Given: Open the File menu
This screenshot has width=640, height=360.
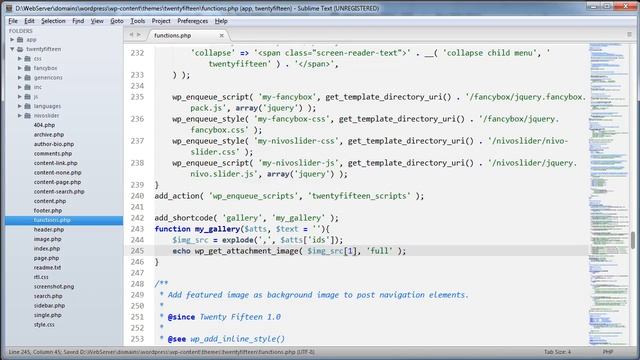Looking at the screenshot, I should (13, 21).
